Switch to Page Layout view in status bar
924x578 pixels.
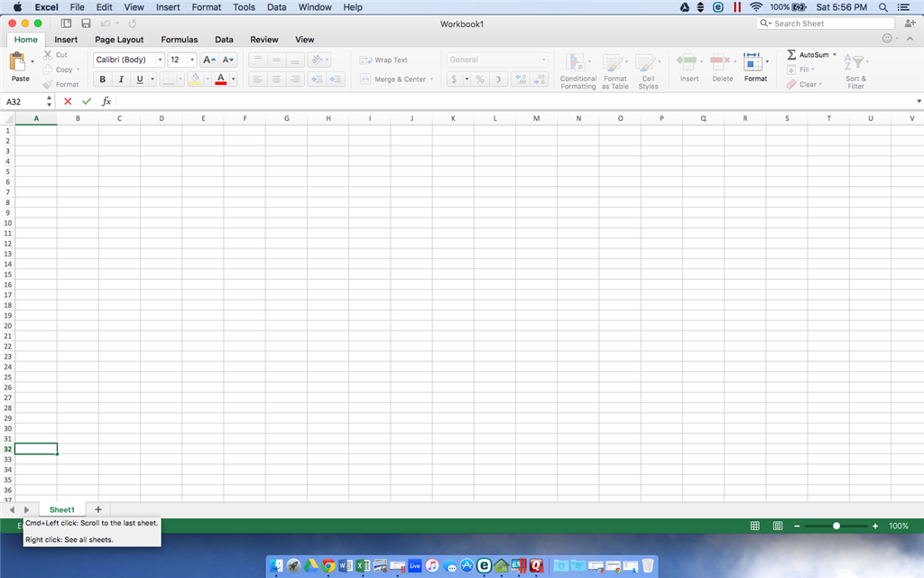(x=778, y=526)
